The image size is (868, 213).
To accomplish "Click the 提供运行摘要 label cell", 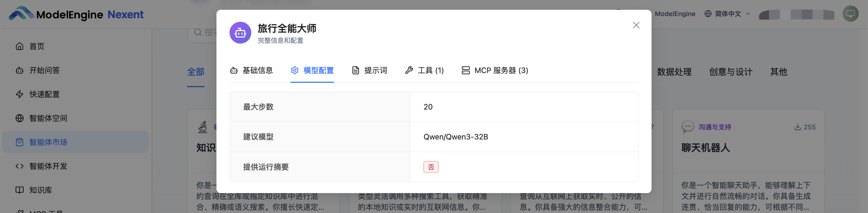I will [x=320, y=167].
